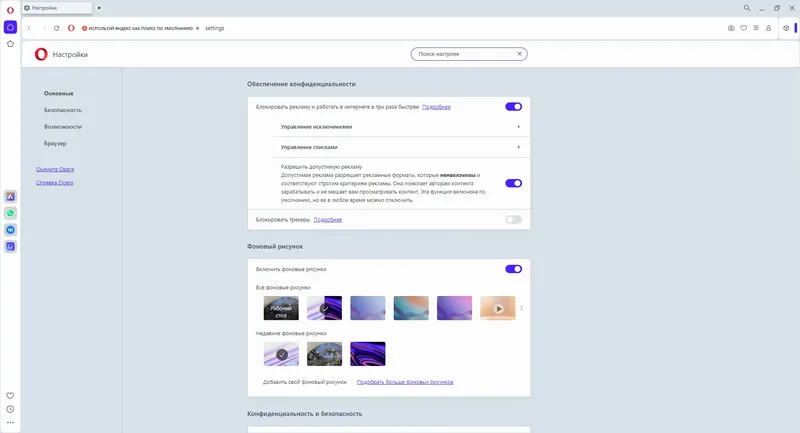Click Подобрать больше фоновых рисунков link
The image size is (800, 433).
[405, 382]
